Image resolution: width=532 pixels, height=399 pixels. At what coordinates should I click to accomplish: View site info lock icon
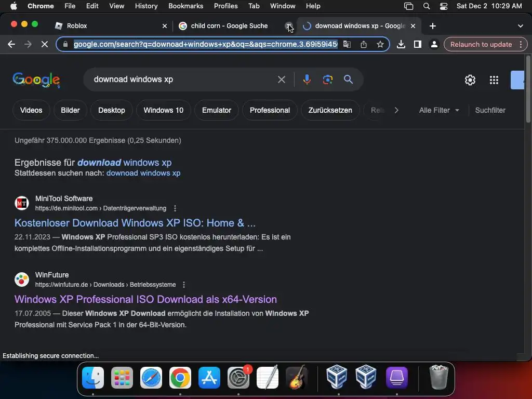tap(65, 45)
